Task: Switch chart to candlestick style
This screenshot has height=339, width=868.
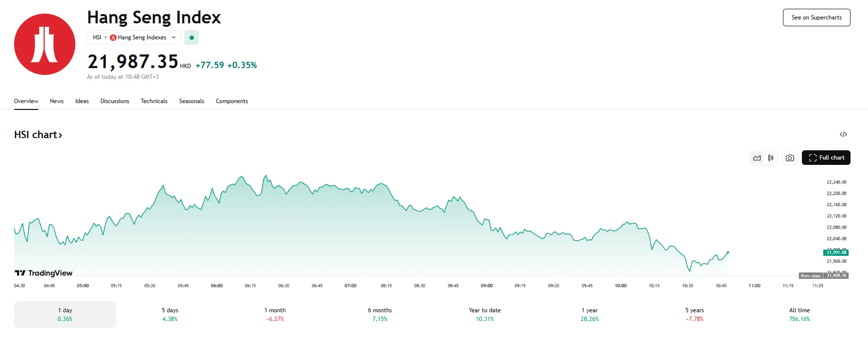Action: (x=770, y=158)
